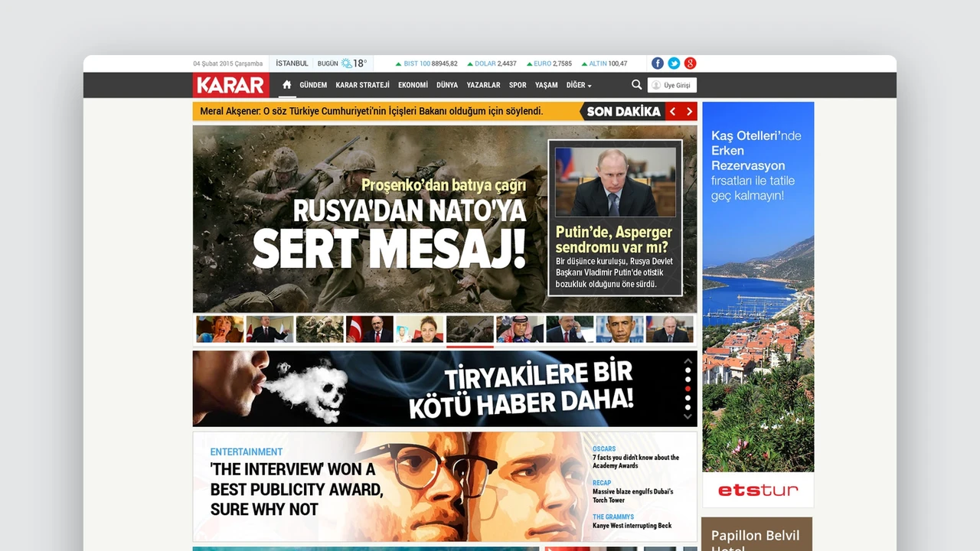Select the screaming woman thumbnail
Screen dimensions: 980x551
point(220,329)
